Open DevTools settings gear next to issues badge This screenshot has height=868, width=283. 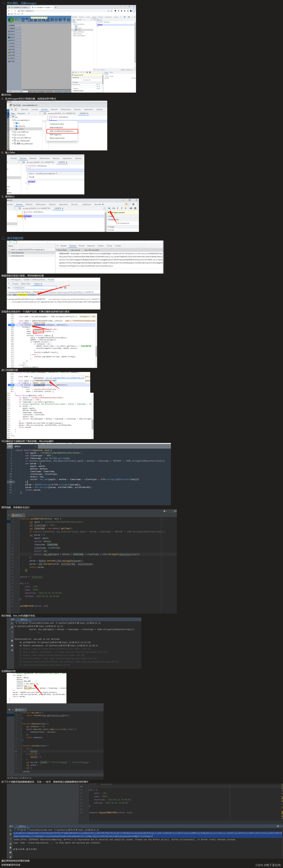(133, 204)
